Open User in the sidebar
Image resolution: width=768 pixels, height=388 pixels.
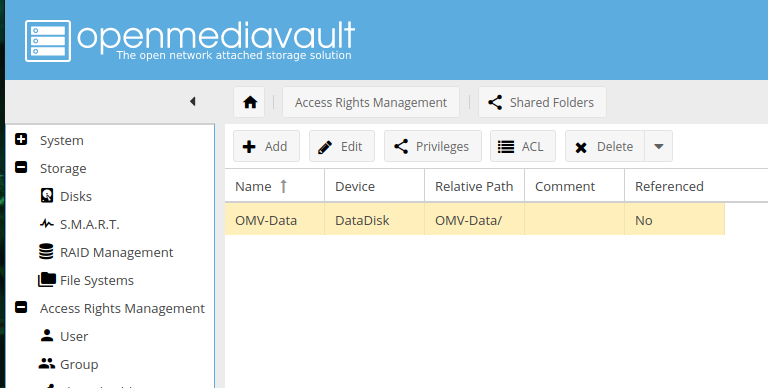[x=74, y=336]
